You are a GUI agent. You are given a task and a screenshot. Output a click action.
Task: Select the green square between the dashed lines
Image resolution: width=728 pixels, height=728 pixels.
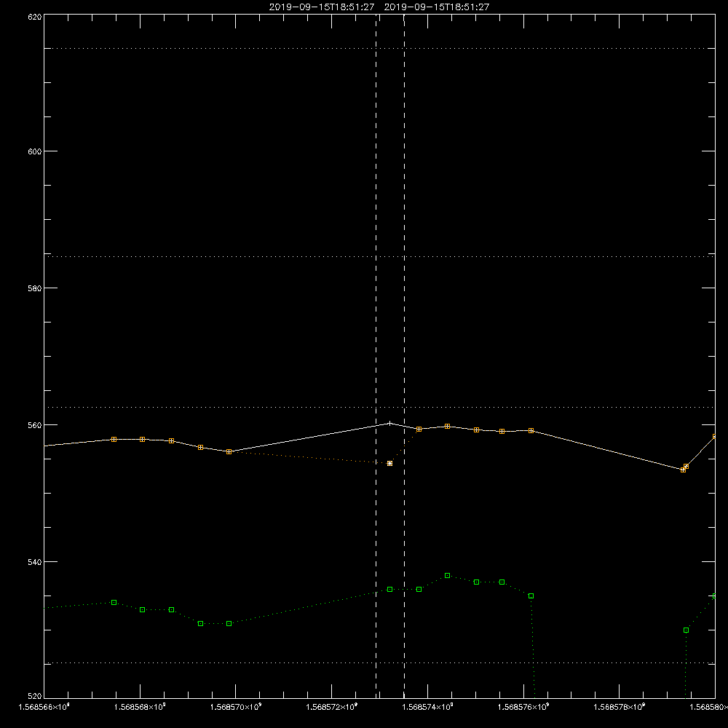pyautogui.click(x=390, y=589)
